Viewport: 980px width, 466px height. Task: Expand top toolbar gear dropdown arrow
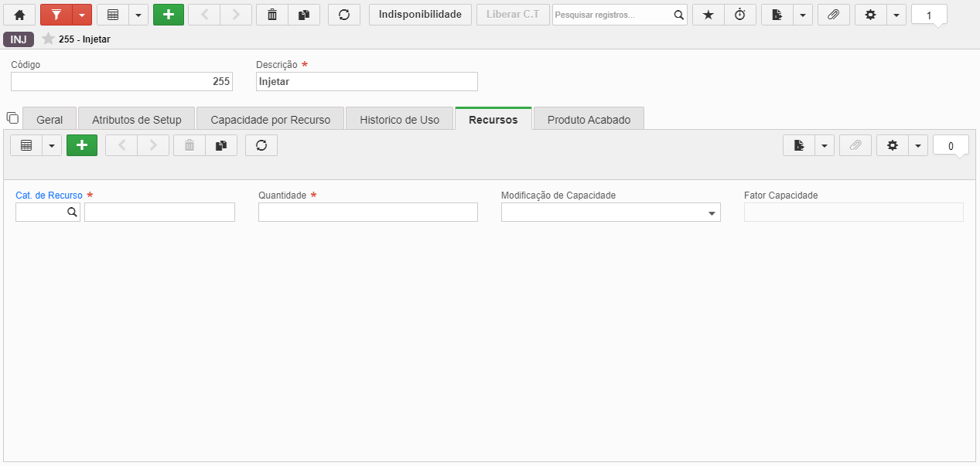(896, 15)
